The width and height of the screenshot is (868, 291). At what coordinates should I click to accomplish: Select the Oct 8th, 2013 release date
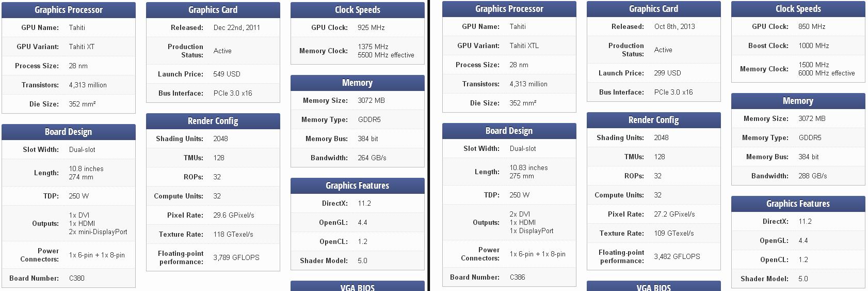coord(674,26)
